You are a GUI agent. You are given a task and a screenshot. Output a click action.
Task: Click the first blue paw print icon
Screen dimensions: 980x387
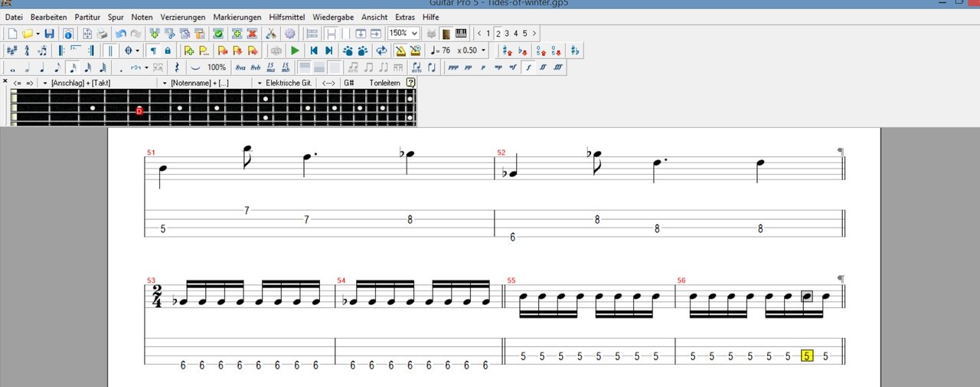pos(348,51)
